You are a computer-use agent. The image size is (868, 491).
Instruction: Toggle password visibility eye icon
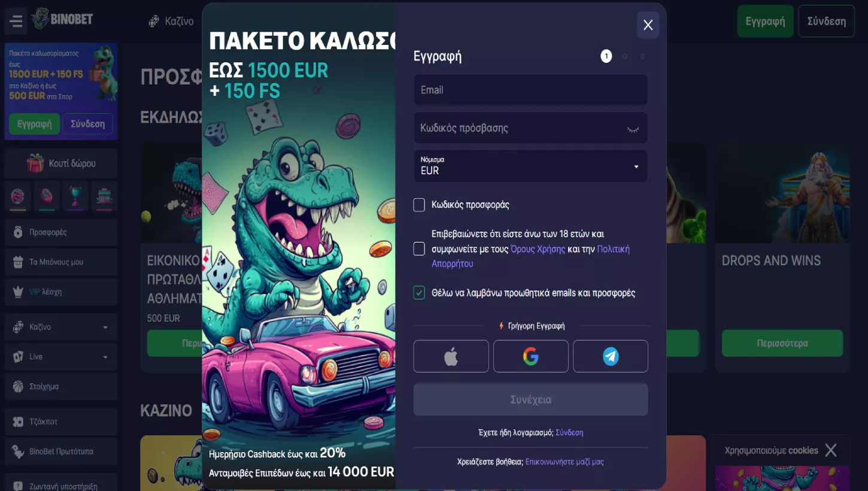click(x=633, y=128)
